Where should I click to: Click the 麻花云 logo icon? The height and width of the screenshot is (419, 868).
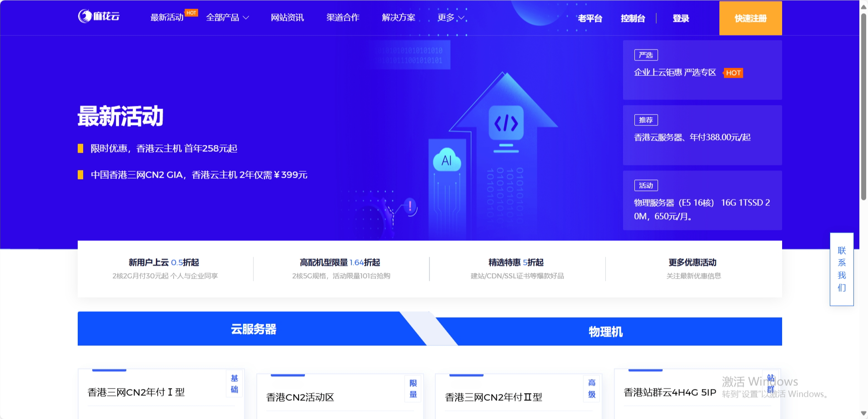pos(85,16)
